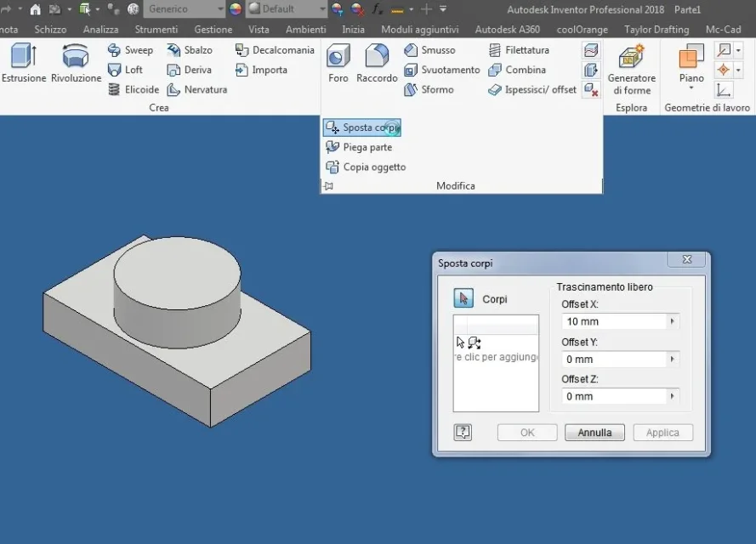756x544 pixels.
Task: Open the Piano dropdown arrow
Action: coord(691,88)
